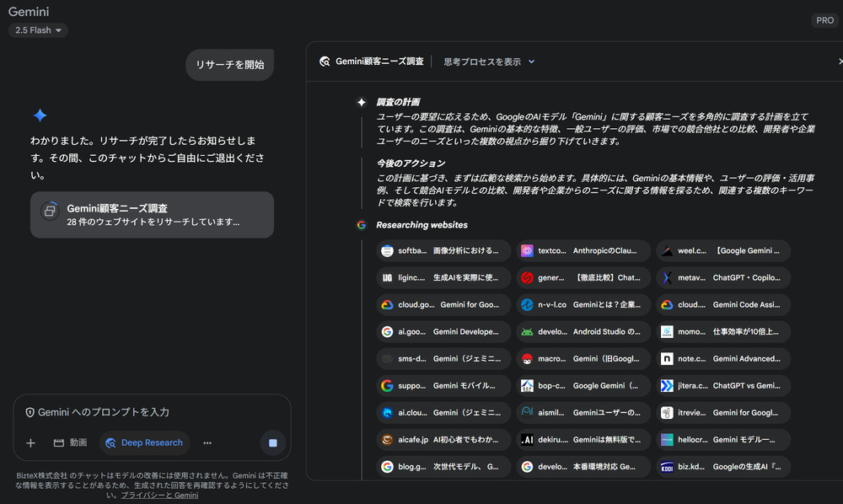Open the ai.goo... Gemini Developer chip
Screen dimensions: 843x504
coord(443,331)
